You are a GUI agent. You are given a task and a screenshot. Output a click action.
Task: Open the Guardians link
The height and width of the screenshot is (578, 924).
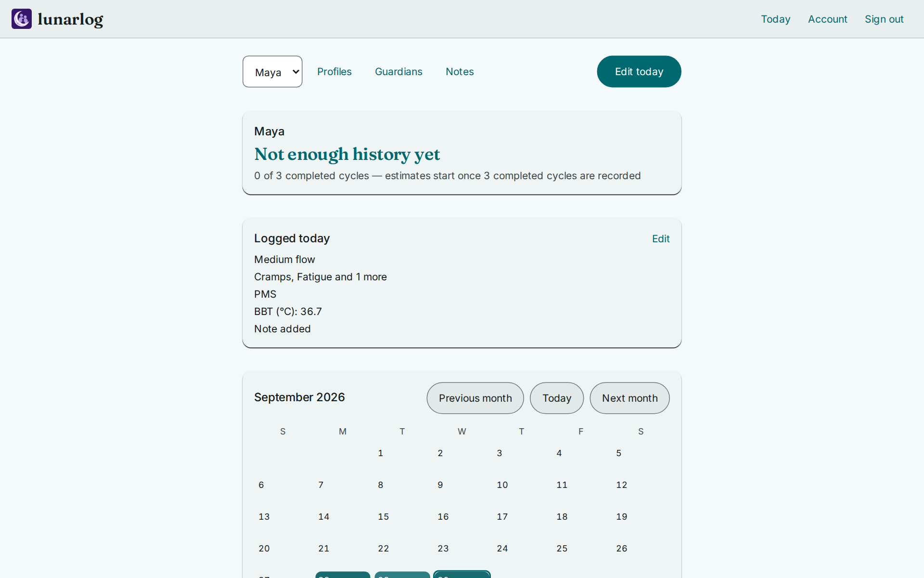398,72
